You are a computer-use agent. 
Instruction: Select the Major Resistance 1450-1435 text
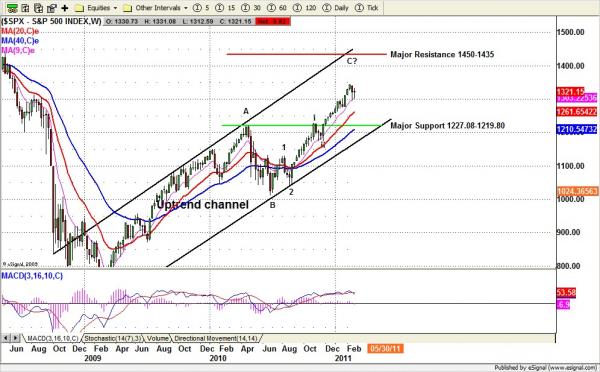(x=442, y=54)
